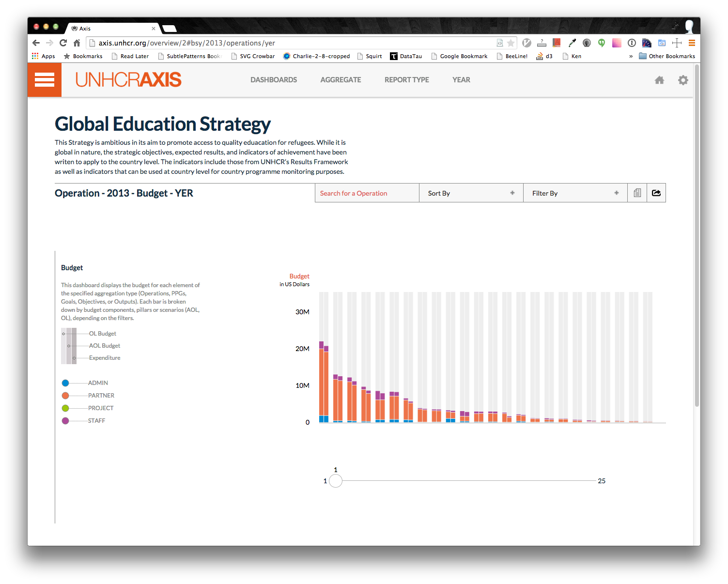Click the pink gradient square extension
The image size is (728, 584).
pos(617,43)
